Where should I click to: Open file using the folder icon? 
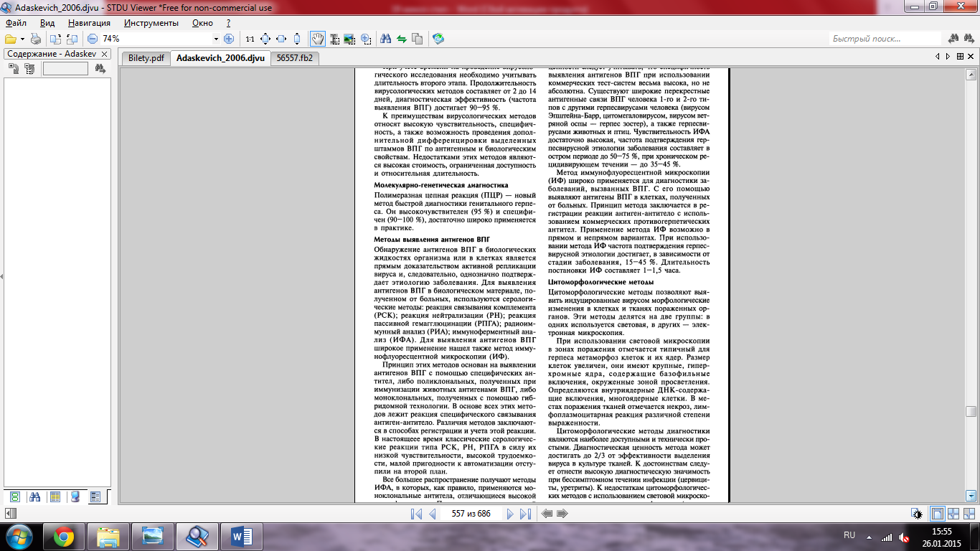pos(10,39)
